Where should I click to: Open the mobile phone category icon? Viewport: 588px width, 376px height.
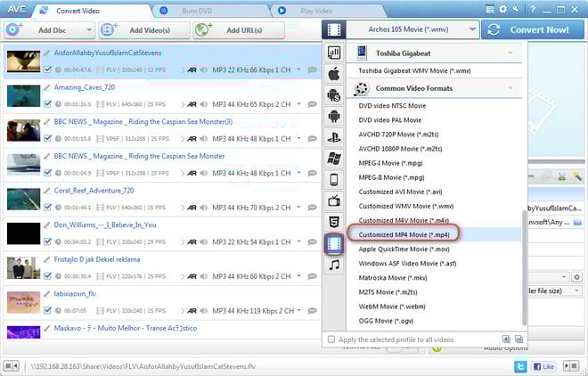click(x=334, y=180)
